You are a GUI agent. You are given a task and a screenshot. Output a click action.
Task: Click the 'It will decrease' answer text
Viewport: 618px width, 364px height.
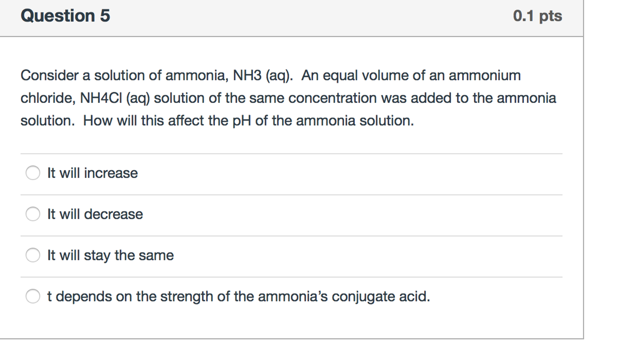point(95,214)
